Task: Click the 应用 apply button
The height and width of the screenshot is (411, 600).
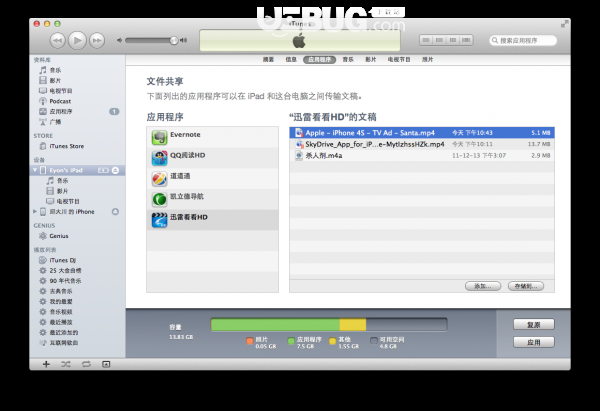Action: [x=533, y=342]
